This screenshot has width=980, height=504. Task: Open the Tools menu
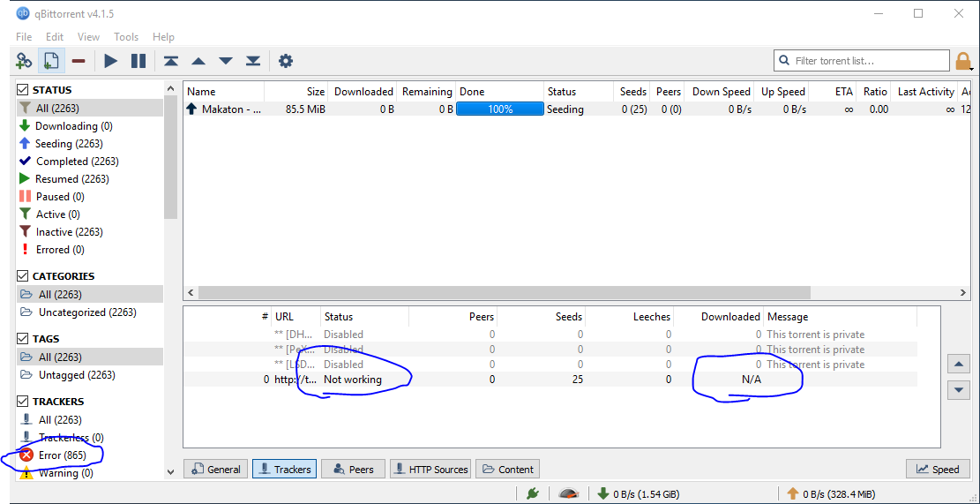(x=126, y=37)
